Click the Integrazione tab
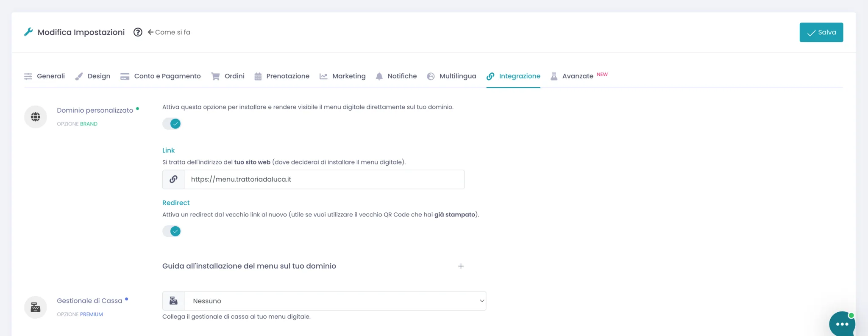The width and height of the screenshot is (868, 336). pos(513,76)
